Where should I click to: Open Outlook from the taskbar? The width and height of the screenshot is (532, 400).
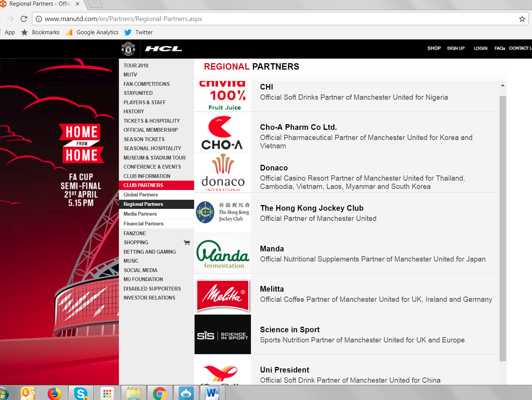[x=28, y=394]
